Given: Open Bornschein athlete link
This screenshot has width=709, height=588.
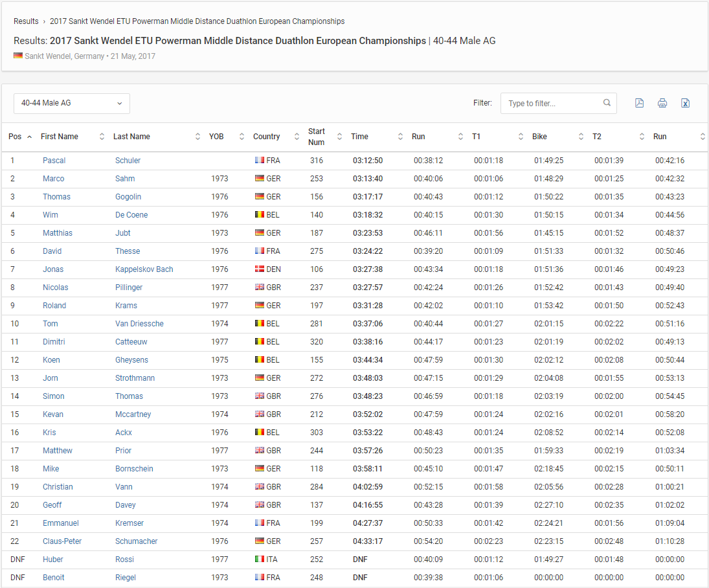Looking at the screenshot, I should (134, 469).
